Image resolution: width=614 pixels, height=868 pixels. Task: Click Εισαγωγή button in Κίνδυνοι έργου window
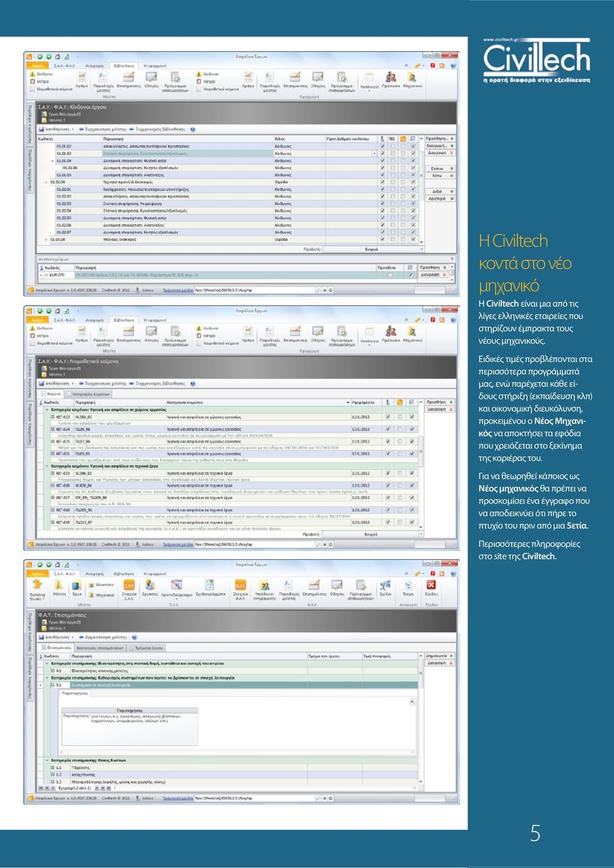tap(439, 146)
